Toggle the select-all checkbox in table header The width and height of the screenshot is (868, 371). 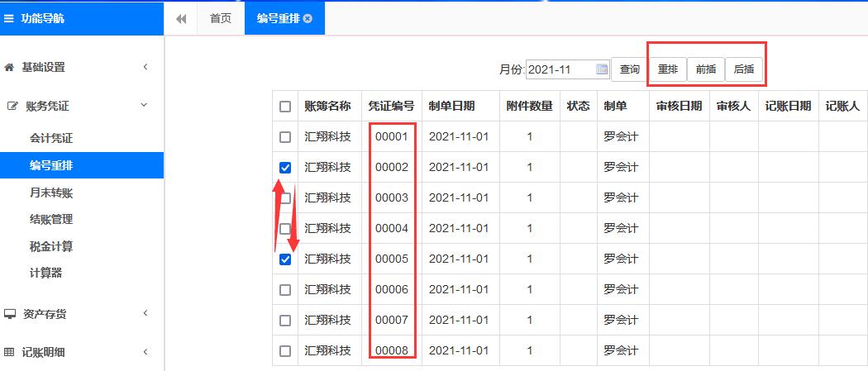(285, 107)
